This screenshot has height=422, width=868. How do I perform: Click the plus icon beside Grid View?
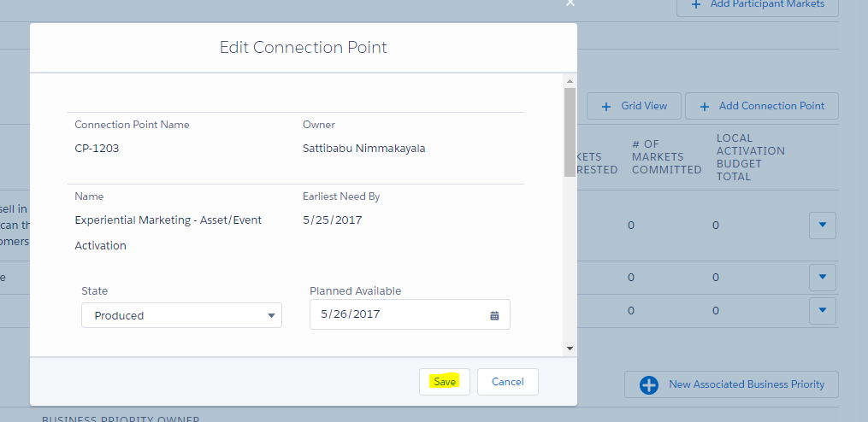pyautogui.click(x=606, y=106)
